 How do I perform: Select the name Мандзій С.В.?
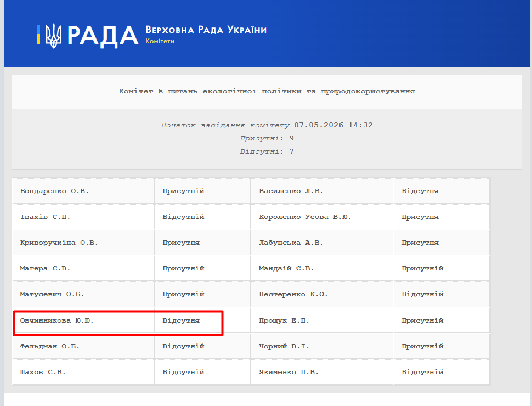286,268
